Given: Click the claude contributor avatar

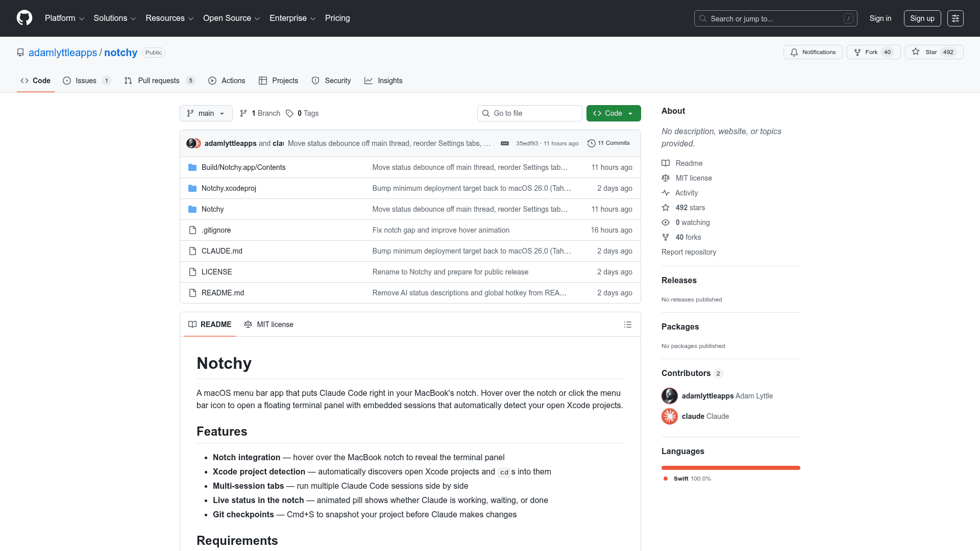Looking at the screenshot, I should point(669,416).
